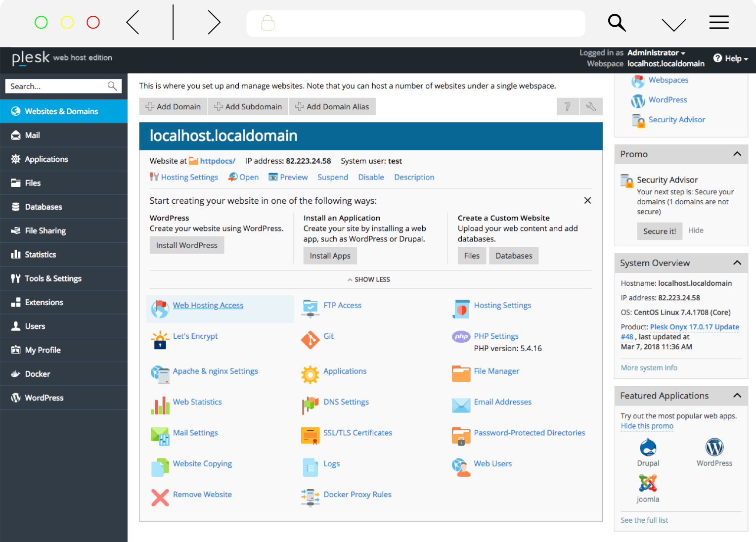This screenshot has width=756, height=542.
Task: Click the Logs document icon
Action: tap(311, 467)
